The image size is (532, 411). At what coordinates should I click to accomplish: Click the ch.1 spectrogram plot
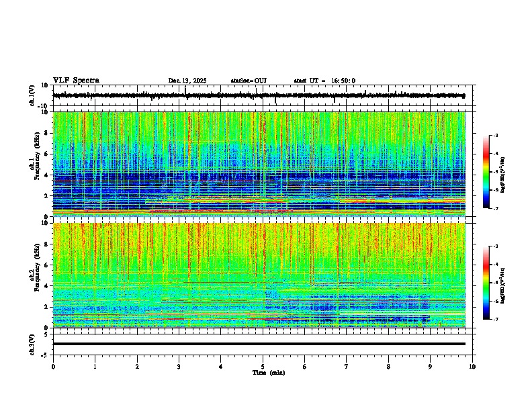tap(259, 164)
